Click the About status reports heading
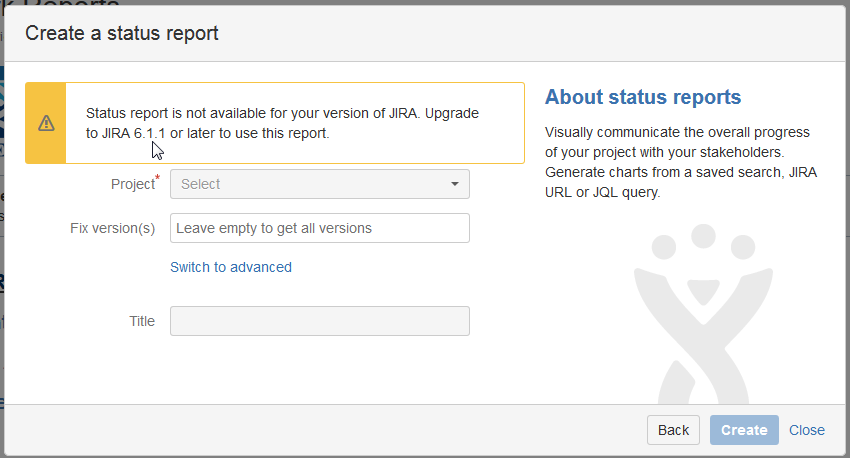This screenshot has width=850, height=458. pyautogui.click(x=643, y=97)
